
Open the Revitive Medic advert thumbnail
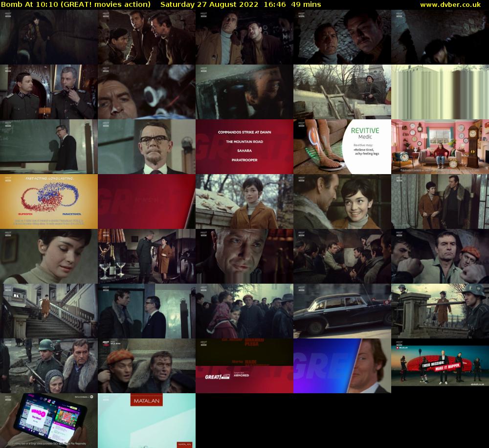point(342,147)
